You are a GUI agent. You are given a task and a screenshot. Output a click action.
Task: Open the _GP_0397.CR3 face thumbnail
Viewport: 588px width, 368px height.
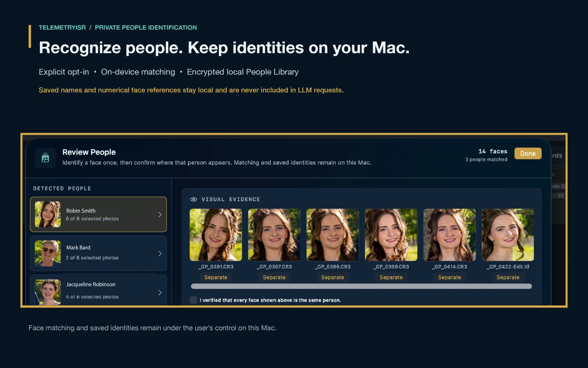[274, 235]
